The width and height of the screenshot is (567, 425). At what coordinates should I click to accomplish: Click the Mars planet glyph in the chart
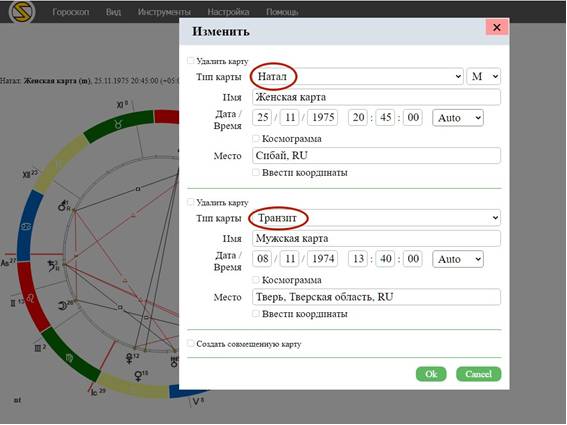pos(63,206)
